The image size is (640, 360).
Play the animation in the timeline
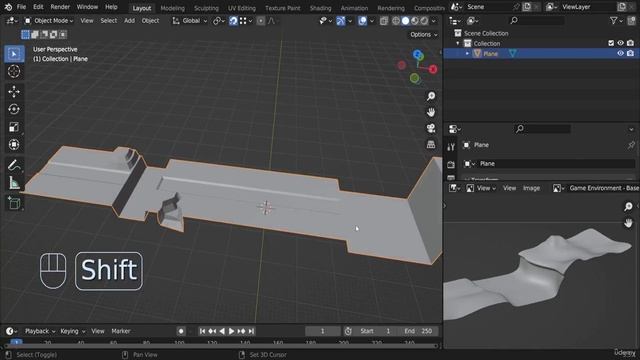[x=231, y=331]
